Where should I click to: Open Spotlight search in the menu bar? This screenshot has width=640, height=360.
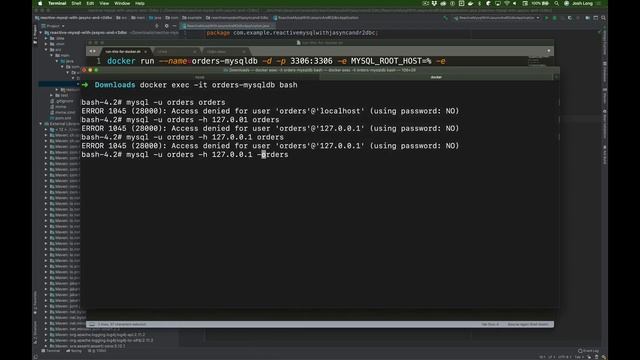[556, 3]
